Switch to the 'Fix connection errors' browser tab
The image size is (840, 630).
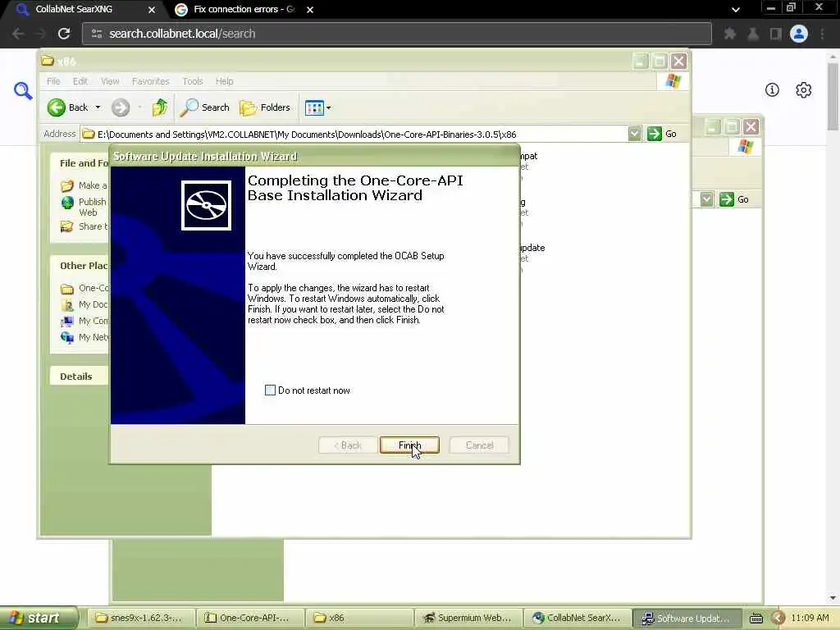pos(244,9)
